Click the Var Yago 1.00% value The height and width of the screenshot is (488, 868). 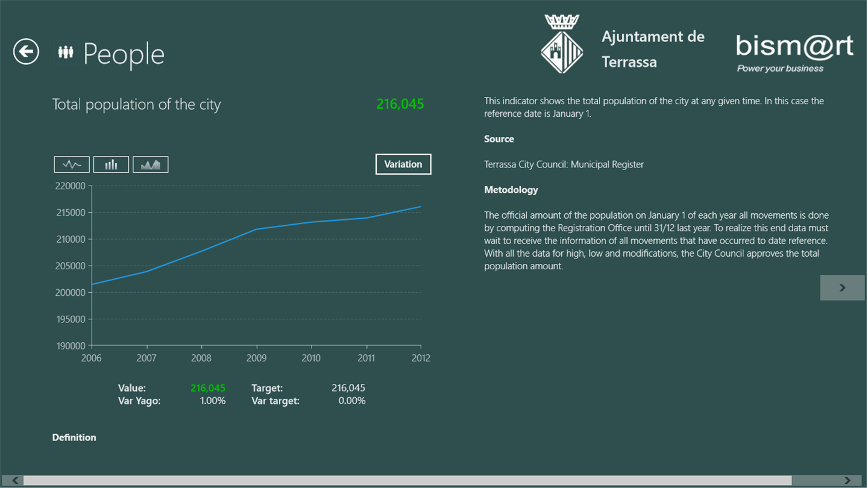[213, 401]
